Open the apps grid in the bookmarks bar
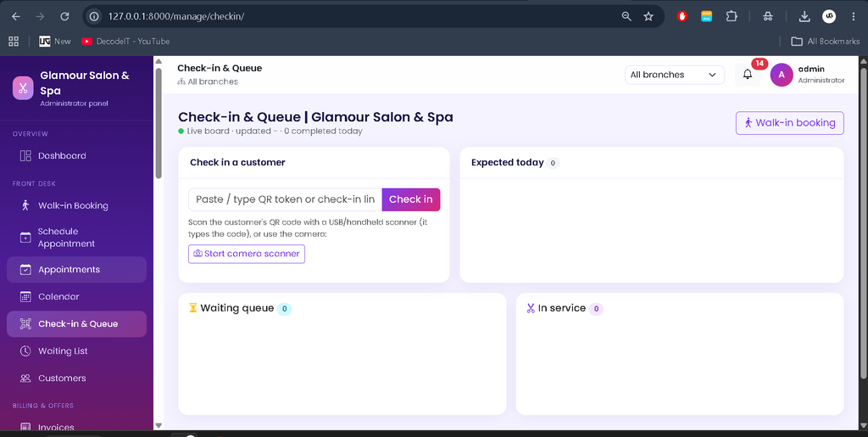Image resolution: width=868 pixels, height=437 pixels. pyautogui.click(x=14, y=41)
